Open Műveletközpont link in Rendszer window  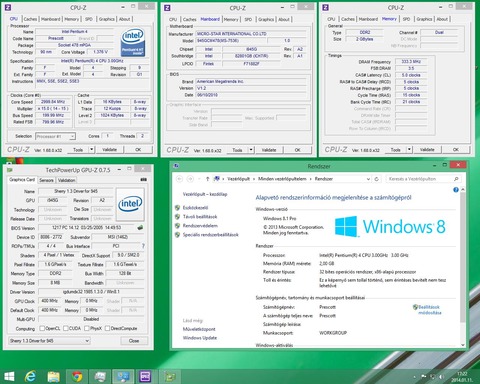(x=199, y=329)
